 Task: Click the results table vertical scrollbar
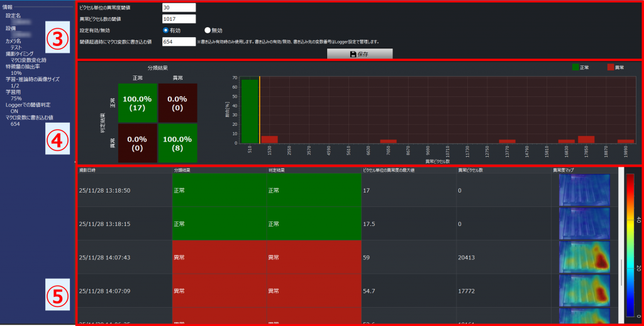point(621,272)
